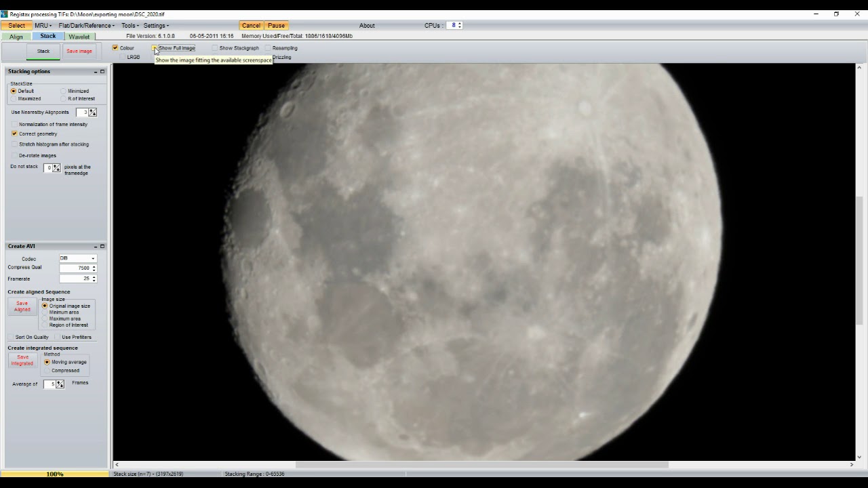Screen dimensions: 868x488
Task: Open the MRU dropdown menu
Action: 43,26
